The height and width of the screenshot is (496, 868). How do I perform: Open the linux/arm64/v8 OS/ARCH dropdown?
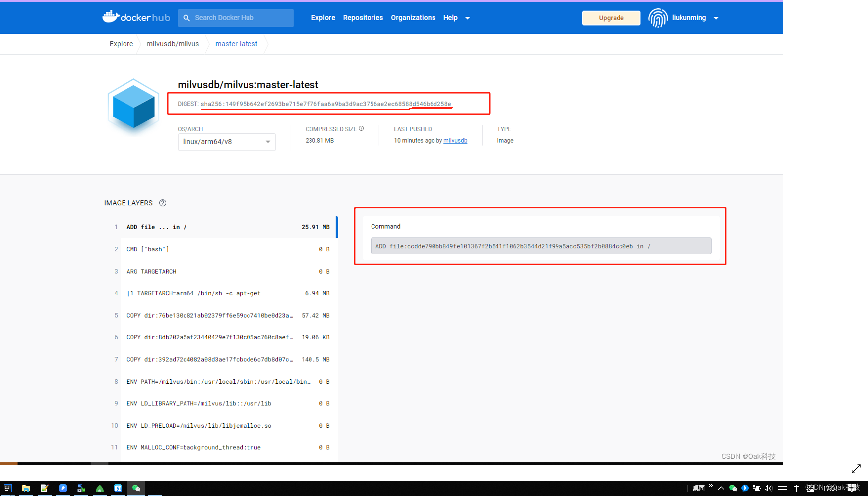point(227,142)
